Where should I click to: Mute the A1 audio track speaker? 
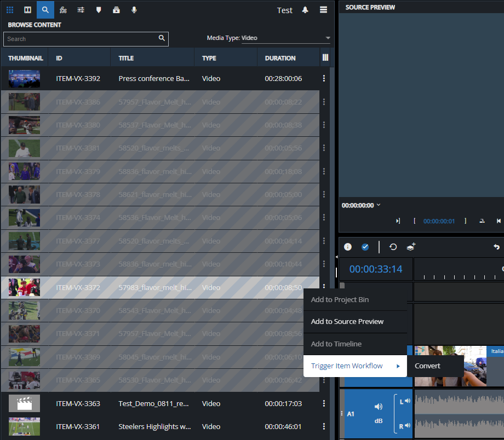[x=378, y=408]
